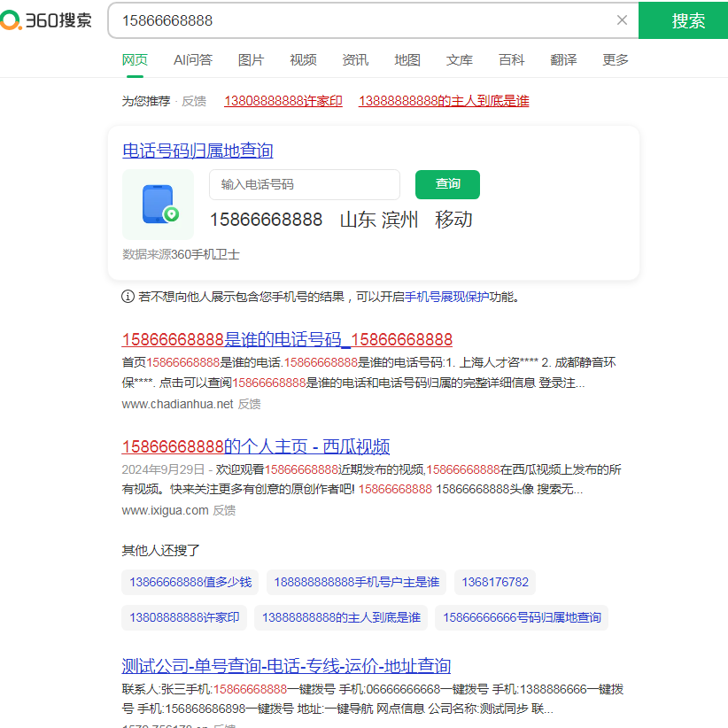Open the 测试公司-单号查询 result link
Image resolution: width=728 pixels, height=728 pixels.
point(286,666)
